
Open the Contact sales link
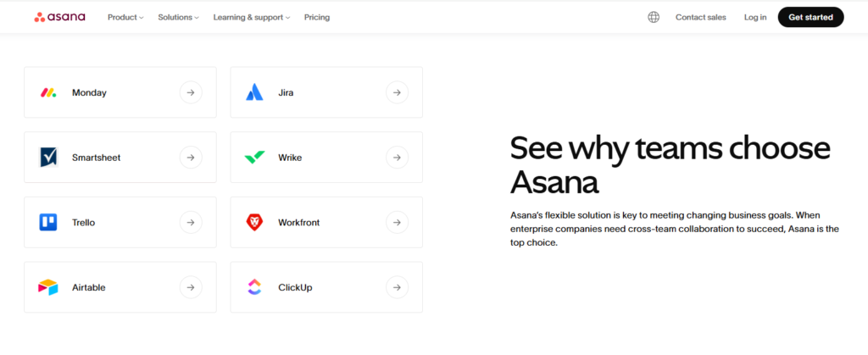tap(700, 17)
